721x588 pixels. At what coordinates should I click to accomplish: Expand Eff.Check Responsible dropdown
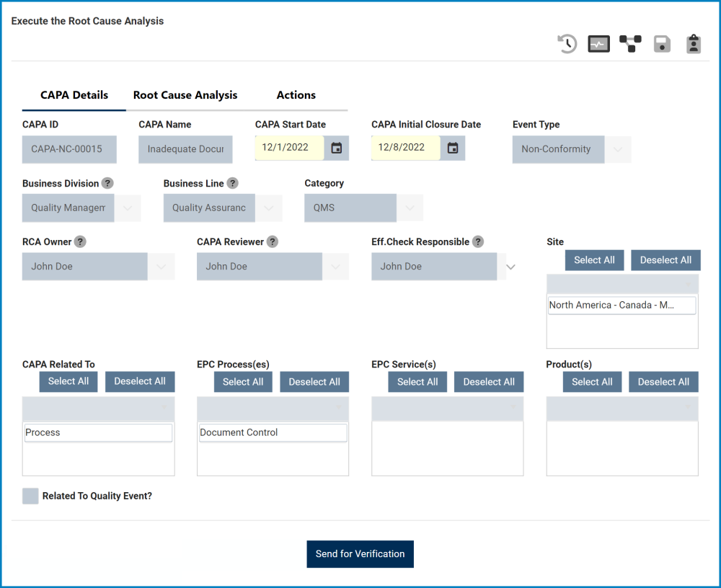(x=510, y=267)
